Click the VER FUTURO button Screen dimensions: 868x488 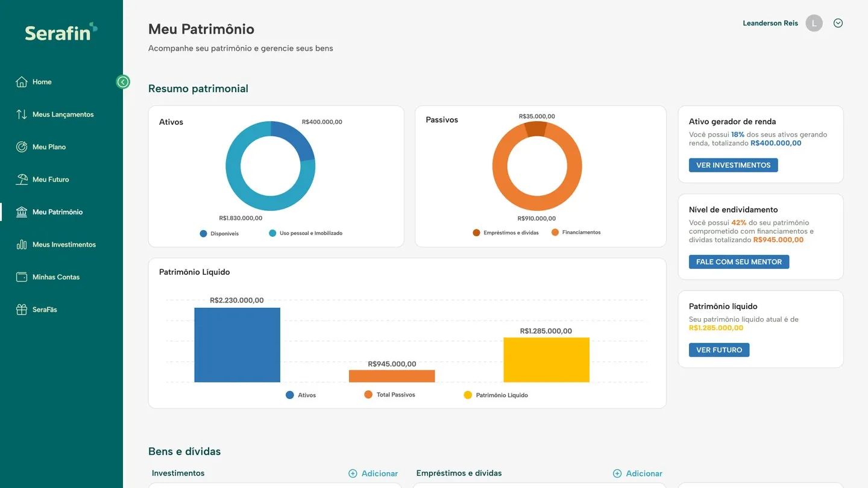(x=719, y=350)
